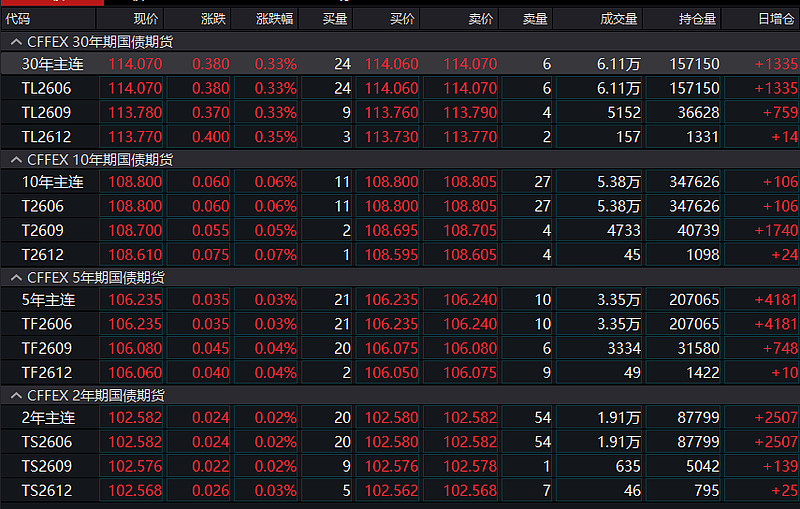The width and height of the screenshot is (800, 509).
Task: Click T2609 bid price 108.695
Action: pos(391,230)
